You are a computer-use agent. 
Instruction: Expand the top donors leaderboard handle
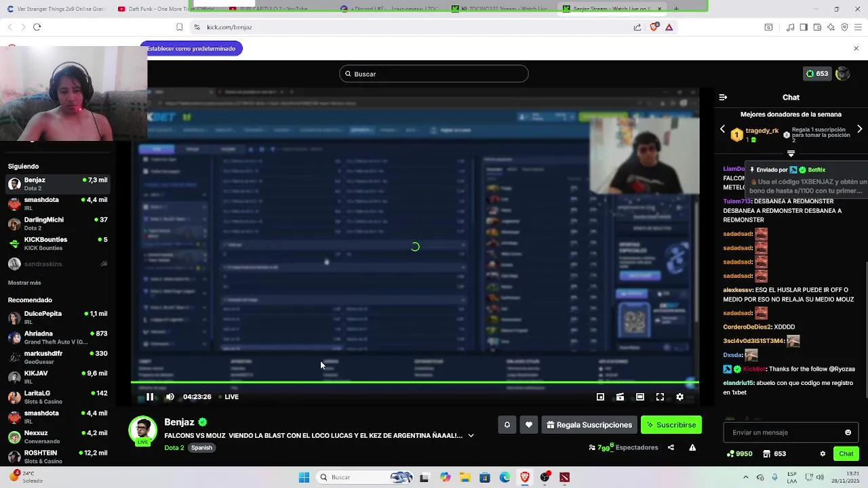coord(791,154)
